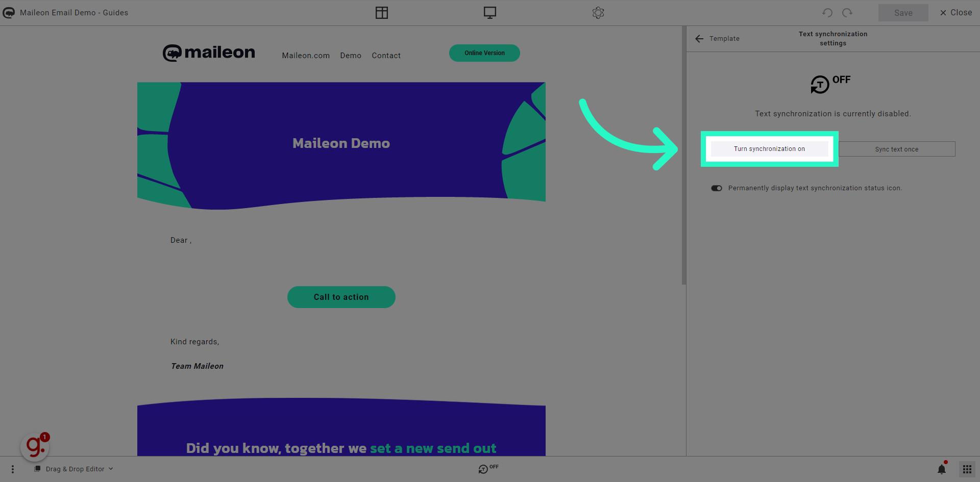980x482 pixels.
Task: Click Turn synchronization on button
Action: tap(770, 149)
